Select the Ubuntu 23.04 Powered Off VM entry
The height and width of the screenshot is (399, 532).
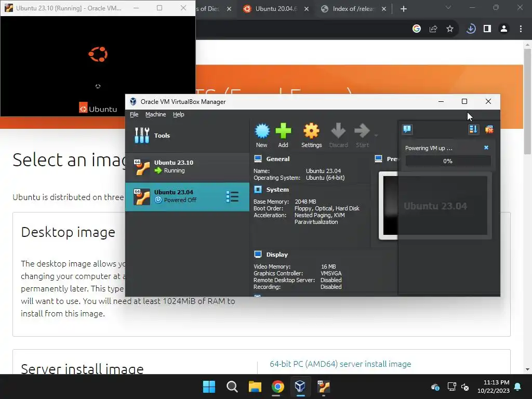tap(187, 197)
